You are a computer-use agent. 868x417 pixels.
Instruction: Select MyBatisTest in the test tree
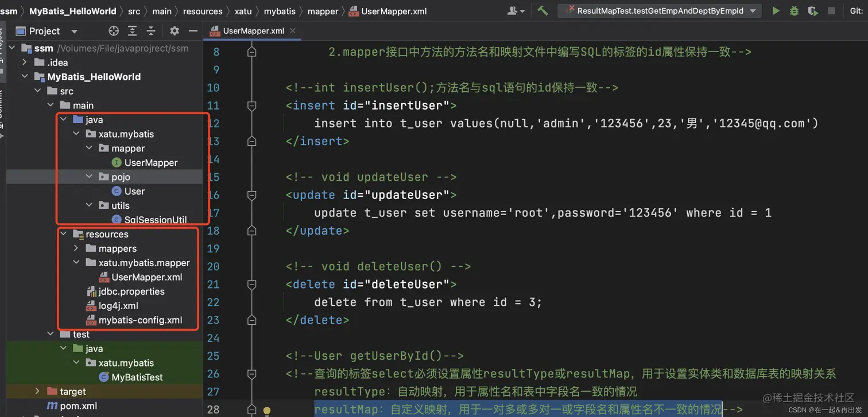(137, 377)
